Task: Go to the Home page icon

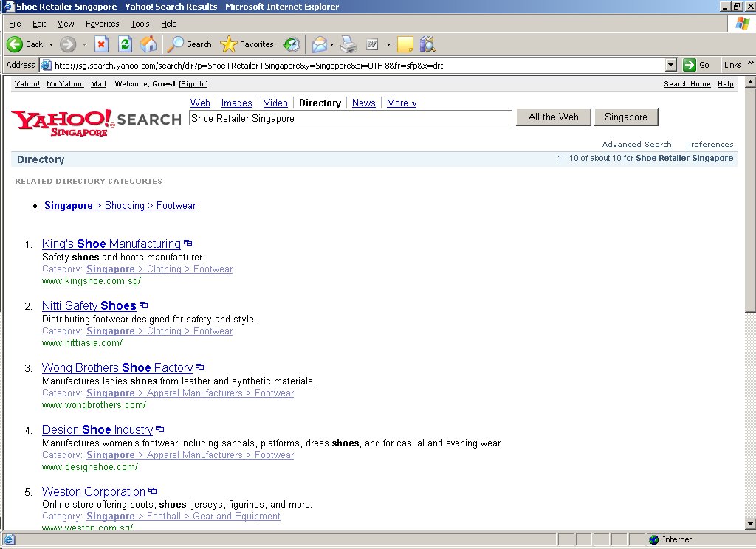Action: pos(148,44)
